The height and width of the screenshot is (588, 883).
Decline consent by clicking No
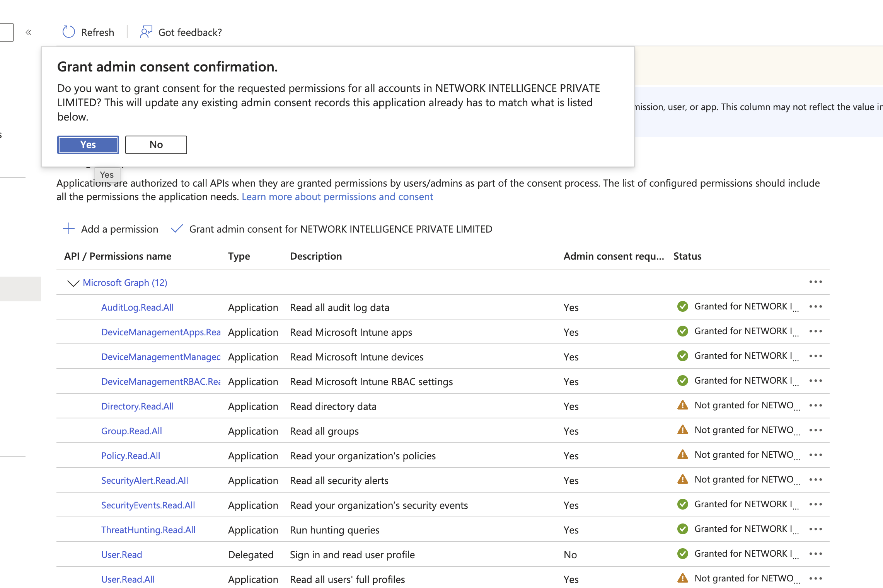(x=156, y=145)
